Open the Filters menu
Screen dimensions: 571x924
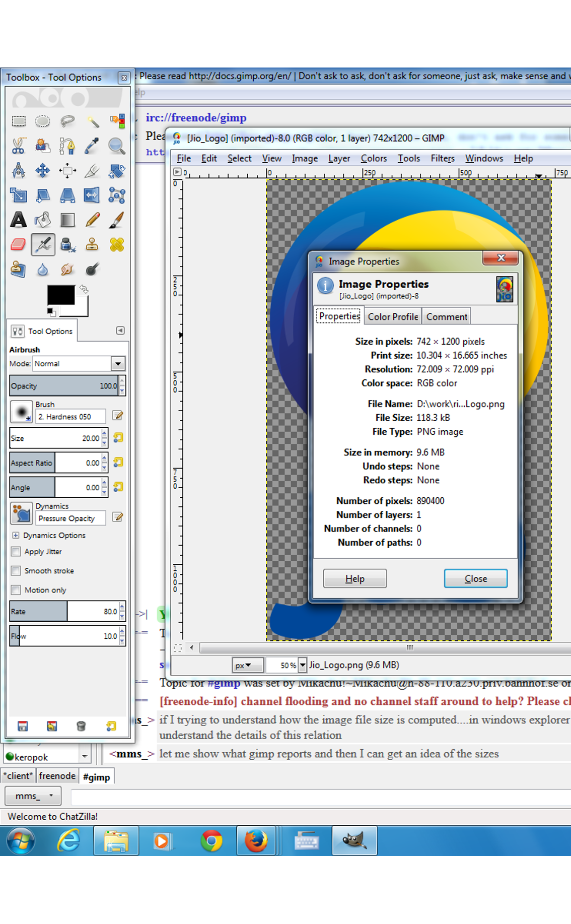coord(443,158)
